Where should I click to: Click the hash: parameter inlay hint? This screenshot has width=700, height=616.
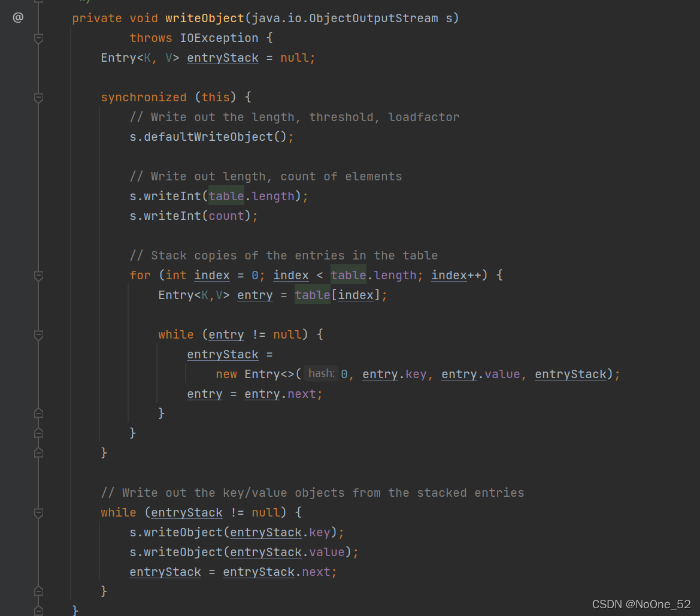coord(322,373)
